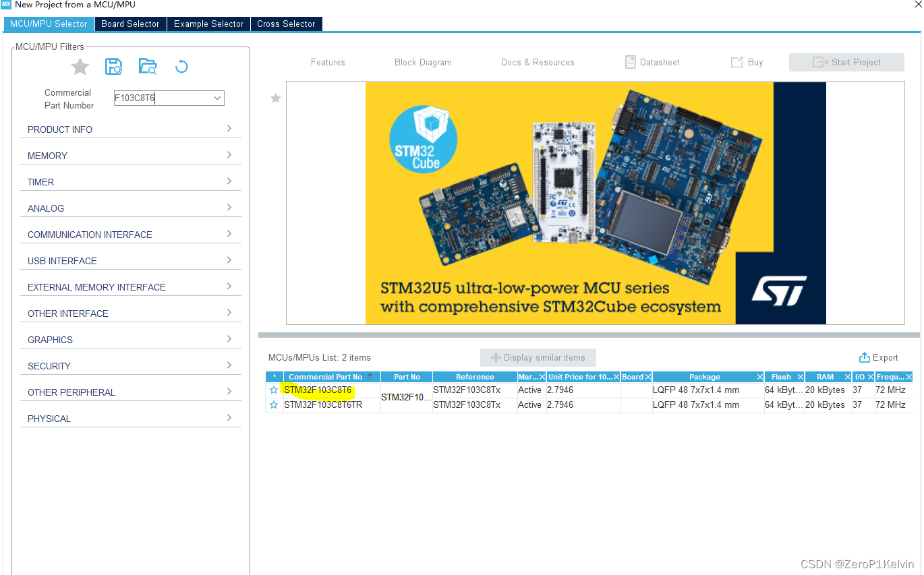Click the STM32CubeMX logo in the title bar
The image size is (924, 575).
[6, 5]
